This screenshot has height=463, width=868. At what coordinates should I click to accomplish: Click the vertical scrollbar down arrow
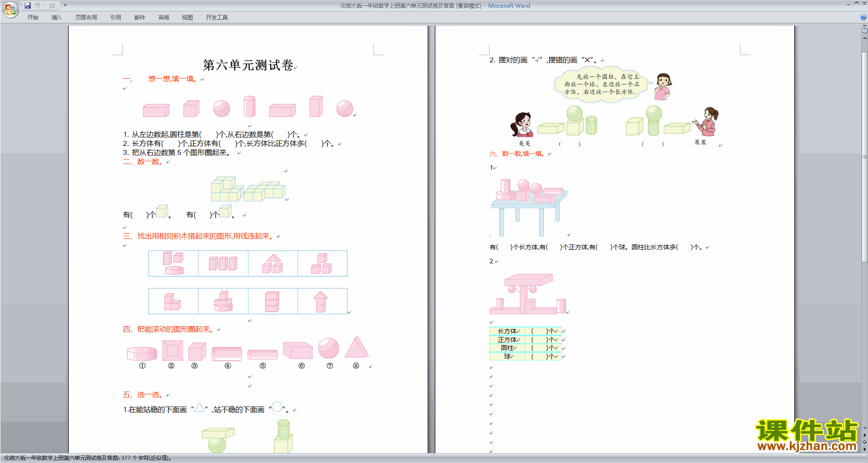tap(864, 428)
